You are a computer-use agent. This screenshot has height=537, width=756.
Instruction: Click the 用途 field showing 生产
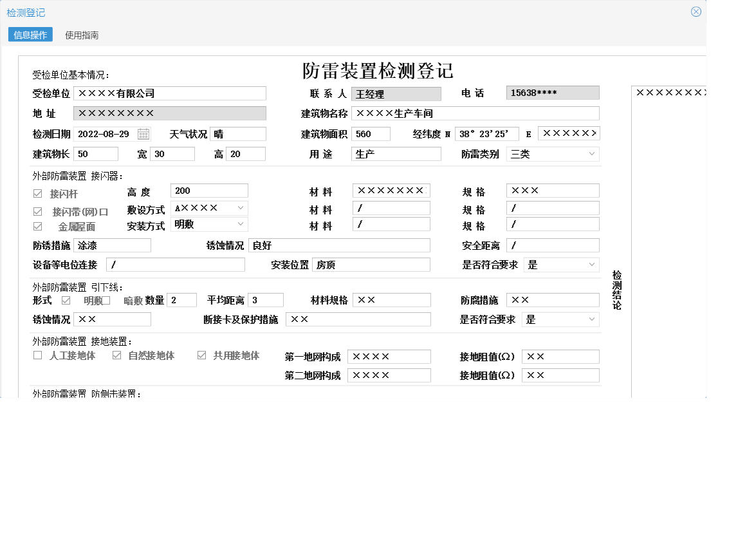pyautogui.click(x=396, y=154)
